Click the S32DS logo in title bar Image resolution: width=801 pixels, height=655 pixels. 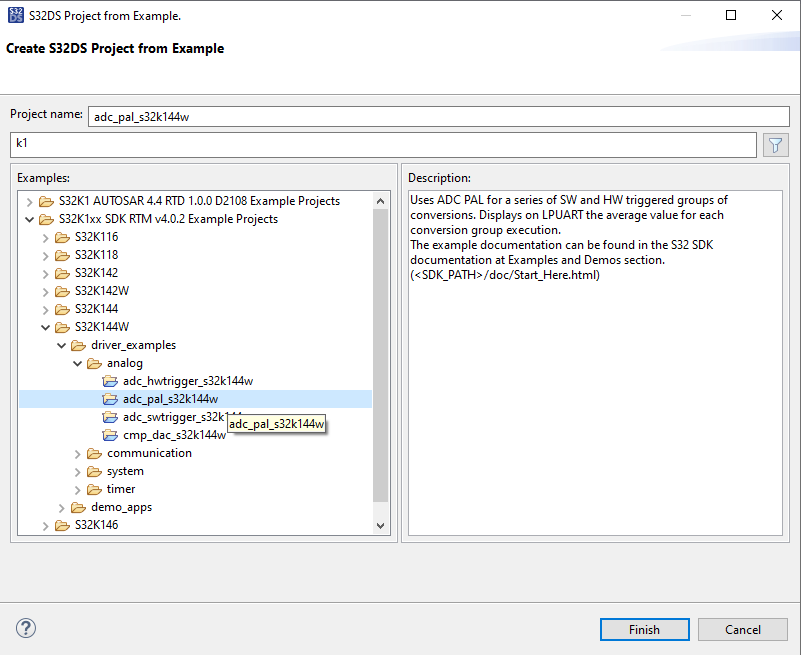tap(14, 16)
